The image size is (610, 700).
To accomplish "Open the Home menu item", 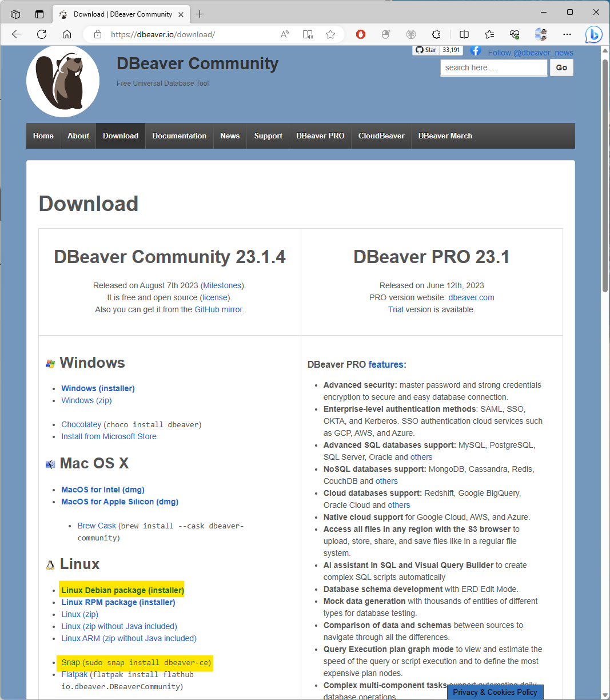I will [x=43, y=136].
